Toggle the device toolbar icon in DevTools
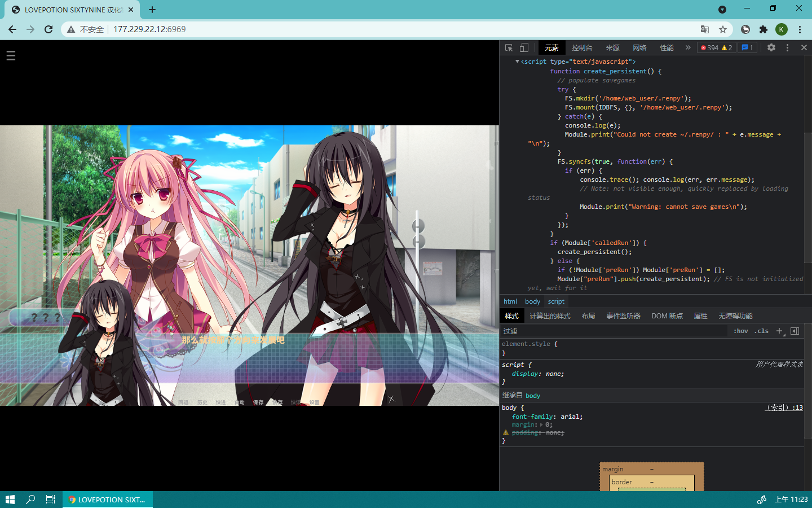The height and width of the screenshot is (508, 812). (x=524, y=47)
